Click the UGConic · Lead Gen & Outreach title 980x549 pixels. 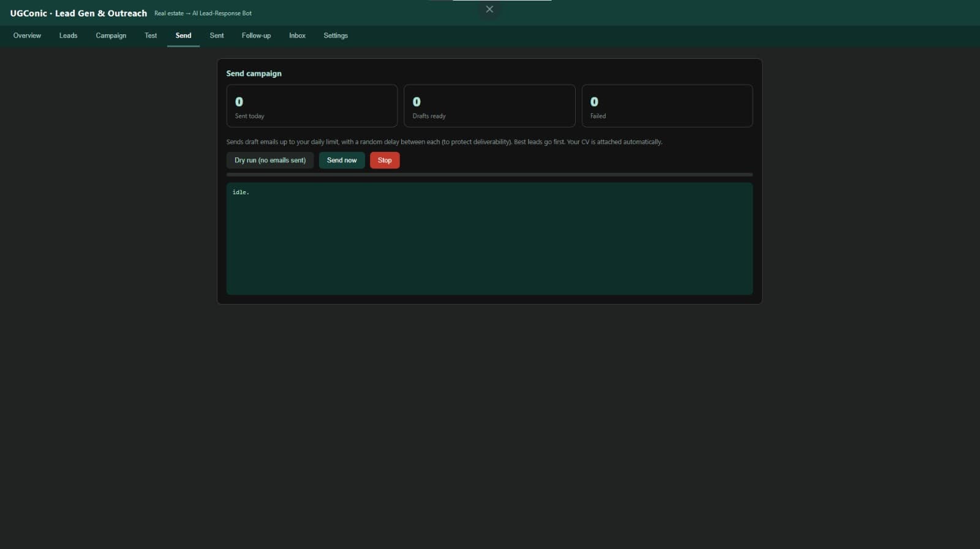(78, 13)
